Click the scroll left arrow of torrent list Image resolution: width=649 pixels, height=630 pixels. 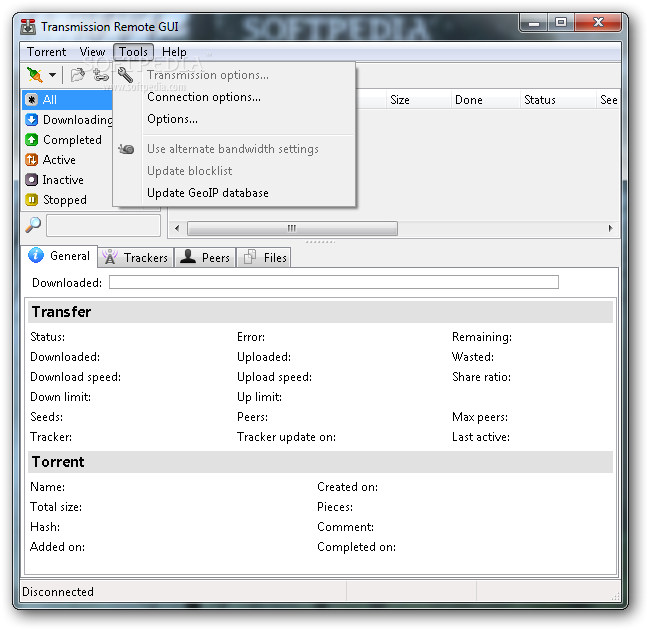(177, 228)
